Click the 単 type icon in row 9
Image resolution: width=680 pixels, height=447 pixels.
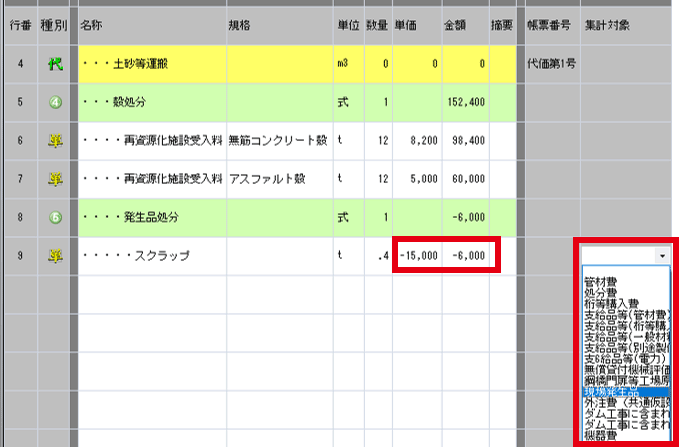point(54,256)
